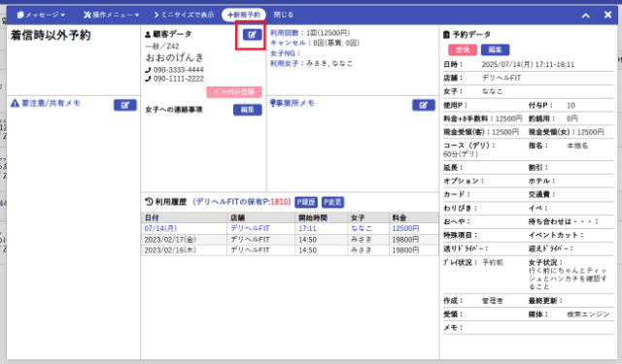Click the 12500円 fee link
622x364 pixels.
coord(405,228)
